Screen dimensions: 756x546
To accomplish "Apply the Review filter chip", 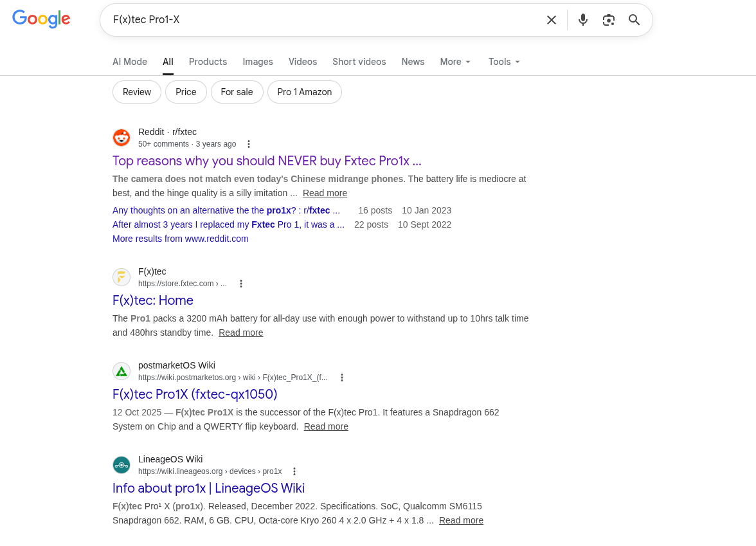I will (x=137, y=92).
